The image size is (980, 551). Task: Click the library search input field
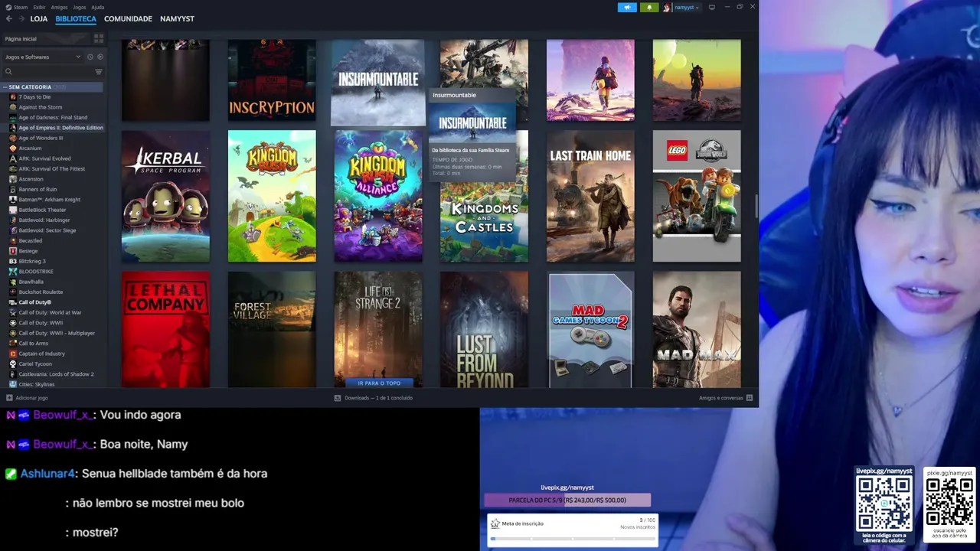50,71
